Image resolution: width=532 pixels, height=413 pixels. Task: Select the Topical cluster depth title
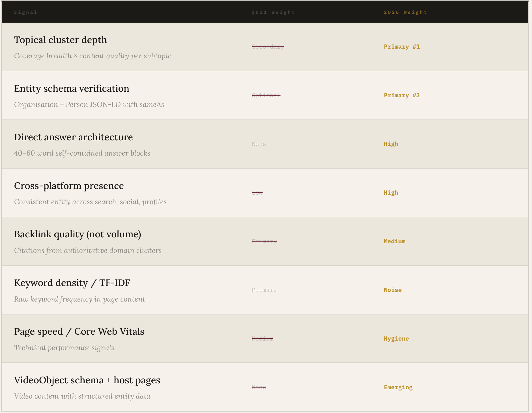[x=61, y=40]
